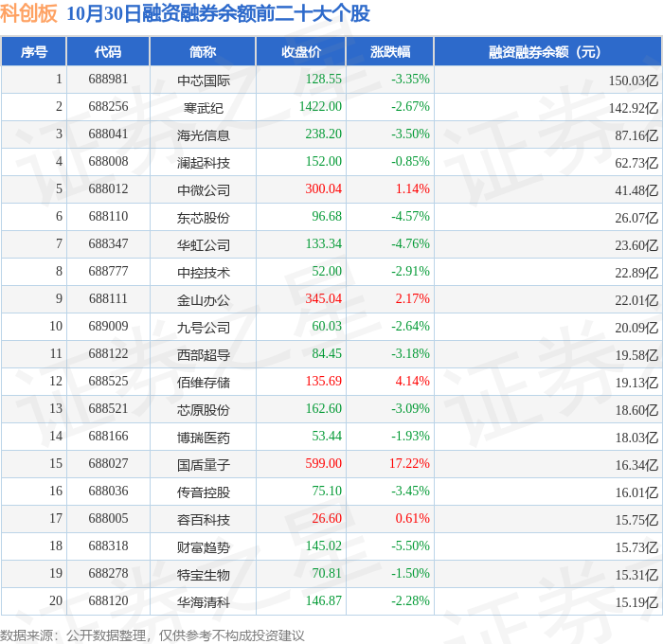Click the change value 0.61%
Image resolution: width=663 pixels, height=644 pixels.
coord(413,519)
